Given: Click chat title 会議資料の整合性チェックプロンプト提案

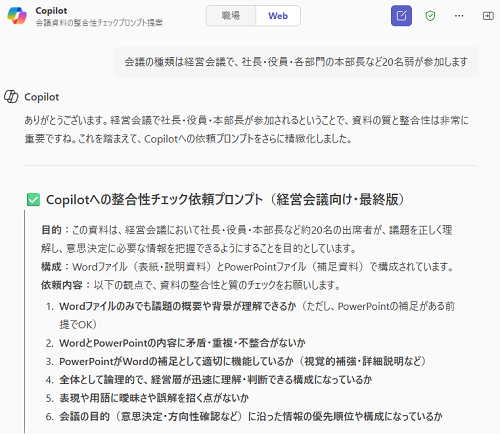Looking at the screenshot, I should 99,23.
